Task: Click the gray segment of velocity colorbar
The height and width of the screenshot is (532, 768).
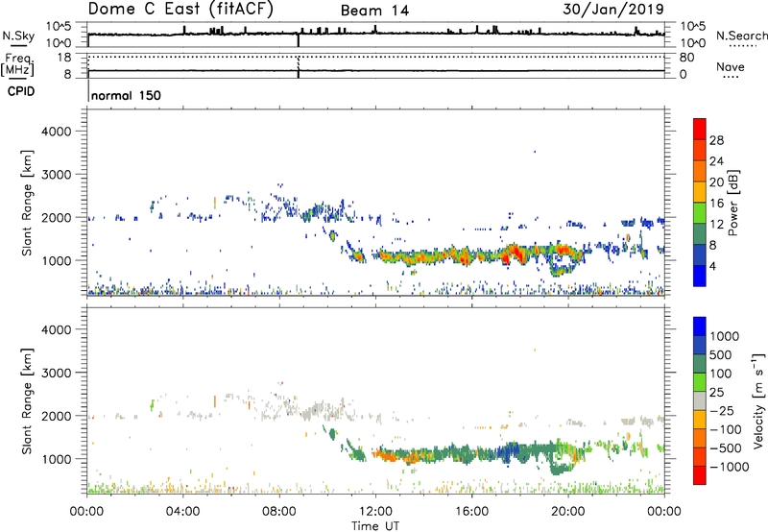Action: click(700, 401)
